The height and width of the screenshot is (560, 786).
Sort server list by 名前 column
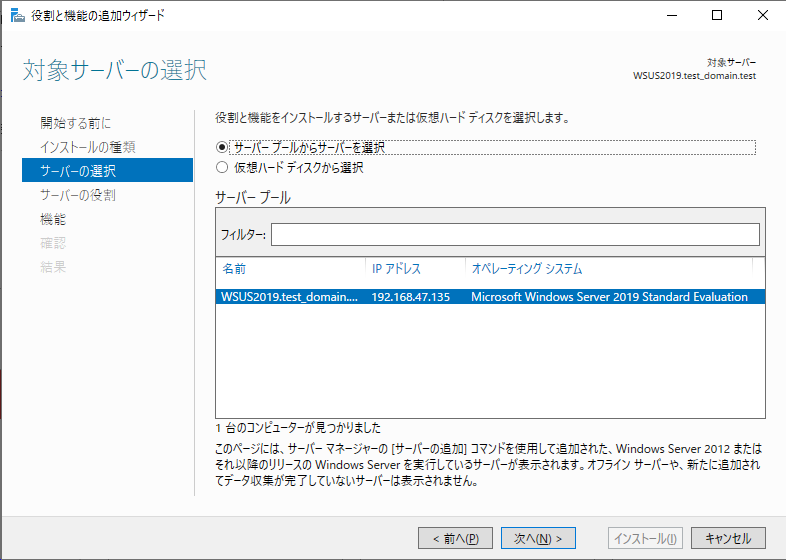click(291, 269)
